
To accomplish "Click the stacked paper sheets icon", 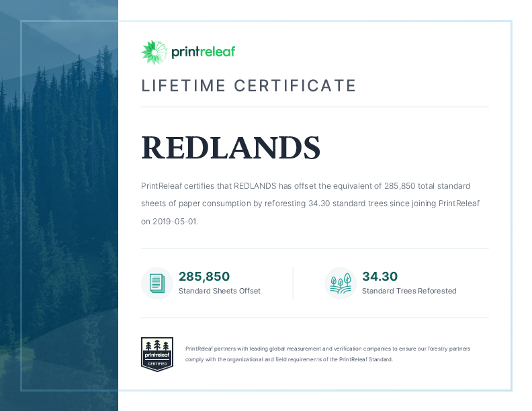I will point(157,283).
